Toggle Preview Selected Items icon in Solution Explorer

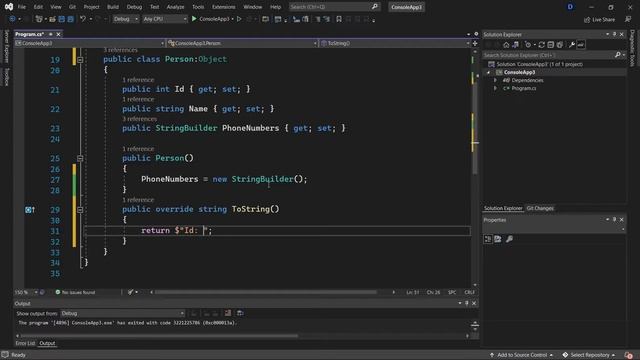tap(581, 45)
